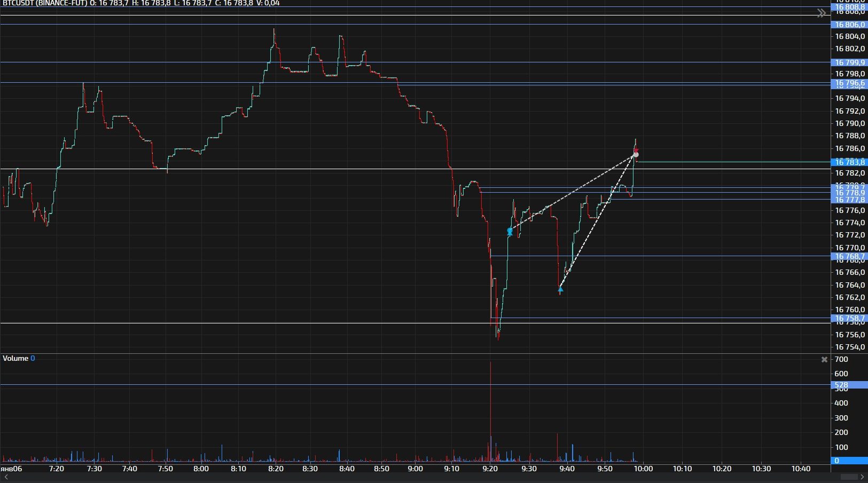This screenshot has height=483, width=868.
Task: Click the 8:20 label on time axis
Action: point(276,469)
